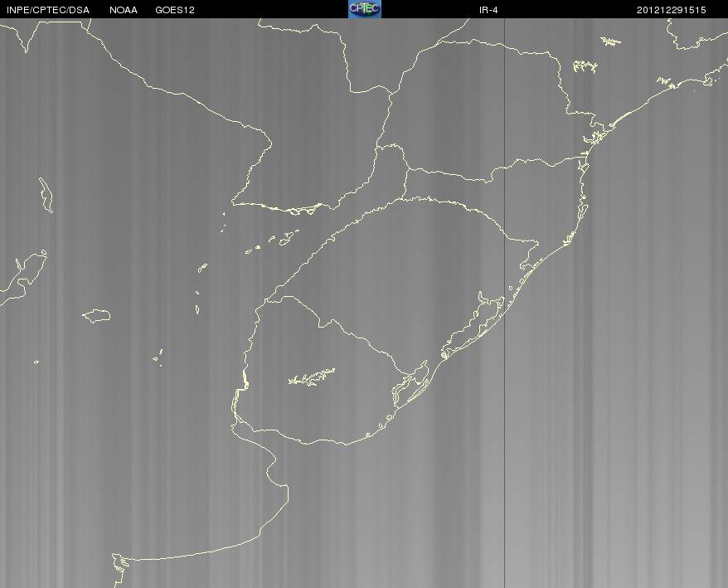
Task: Click the NOAA label in header
Action: [x=124, y=10]
